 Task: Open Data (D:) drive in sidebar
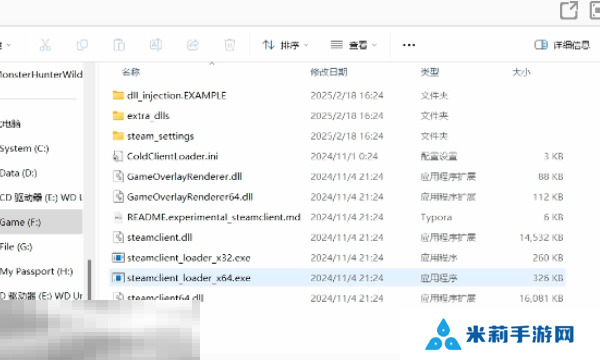[x=19, y=173]
